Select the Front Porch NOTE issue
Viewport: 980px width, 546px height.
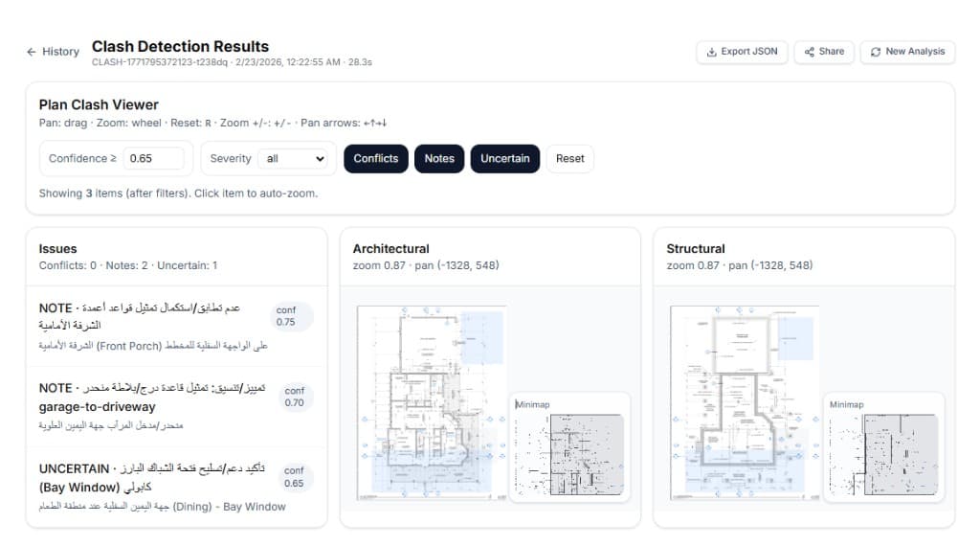coord(176,327)
